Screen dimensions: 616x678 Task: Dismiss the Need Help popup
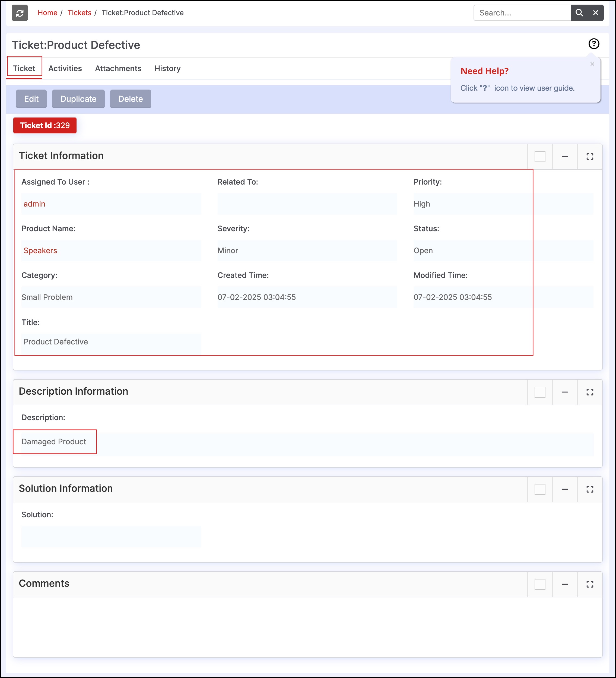coord(592,64)
